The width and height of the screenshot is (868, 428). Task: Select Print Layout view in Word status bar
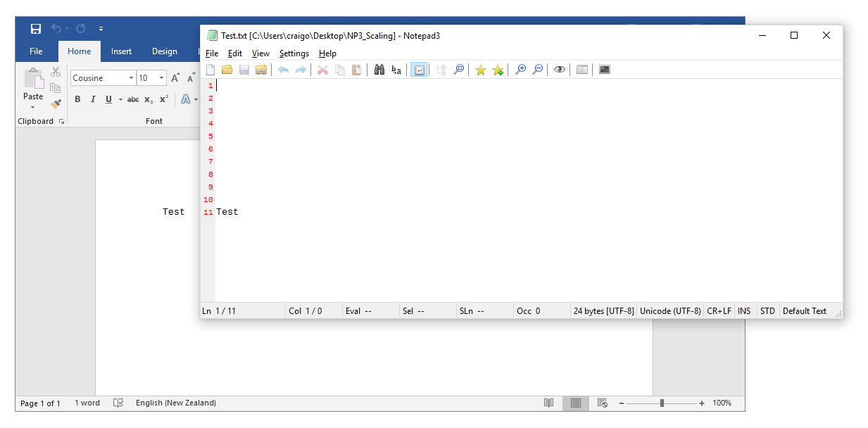tap(576, 403)
